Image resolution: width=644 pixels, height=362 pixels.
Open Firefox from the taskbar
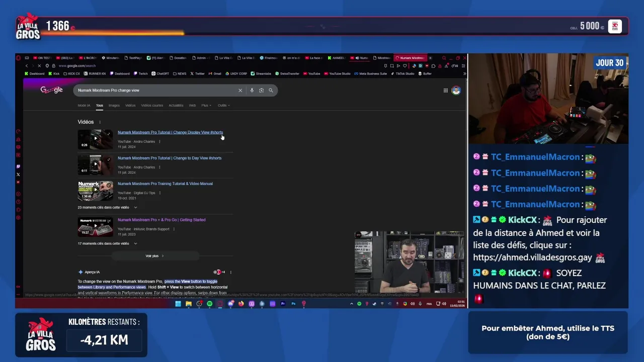tap(241, 304)
